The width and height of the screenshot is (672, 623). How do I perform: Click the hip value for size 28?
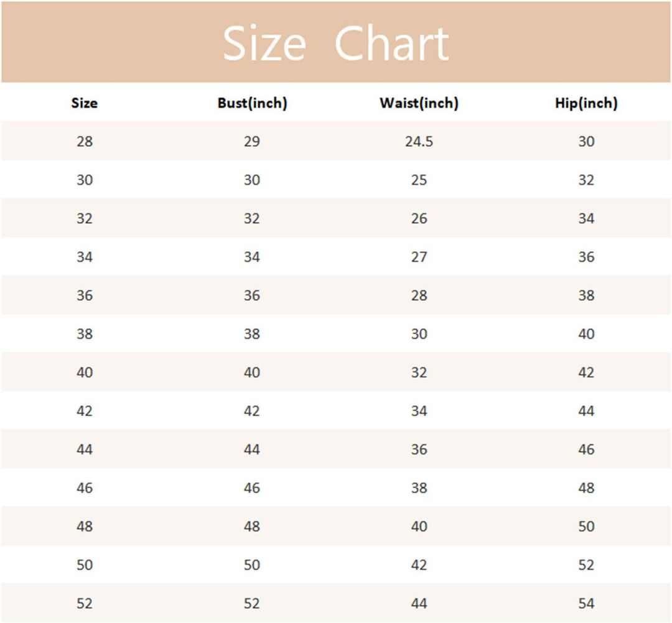pyautogui.click(x=586, y=142)
